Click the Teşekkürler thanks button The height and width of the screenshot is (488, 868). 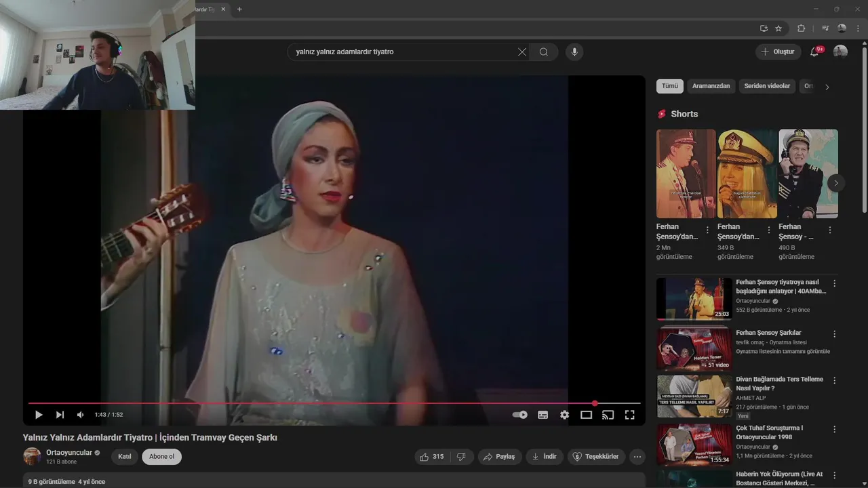coord(596,457)
